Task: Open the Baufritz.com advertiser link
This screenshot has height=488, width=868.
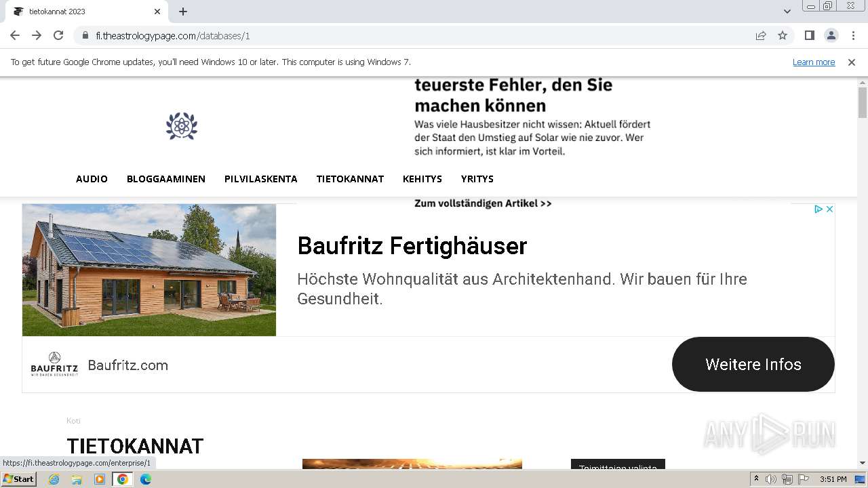Action: [128, 365]
